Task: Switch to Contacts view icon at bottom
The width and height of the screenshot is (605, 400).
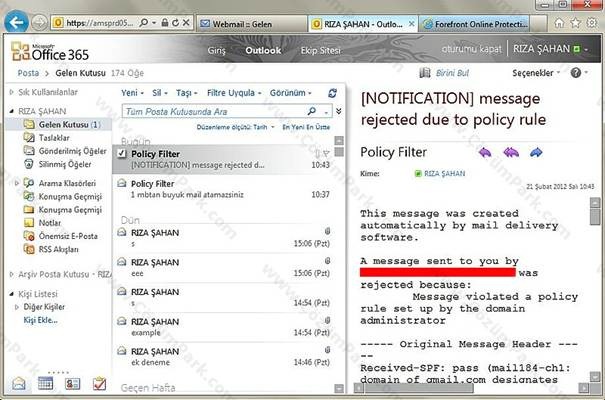Action: pos(72,383)
